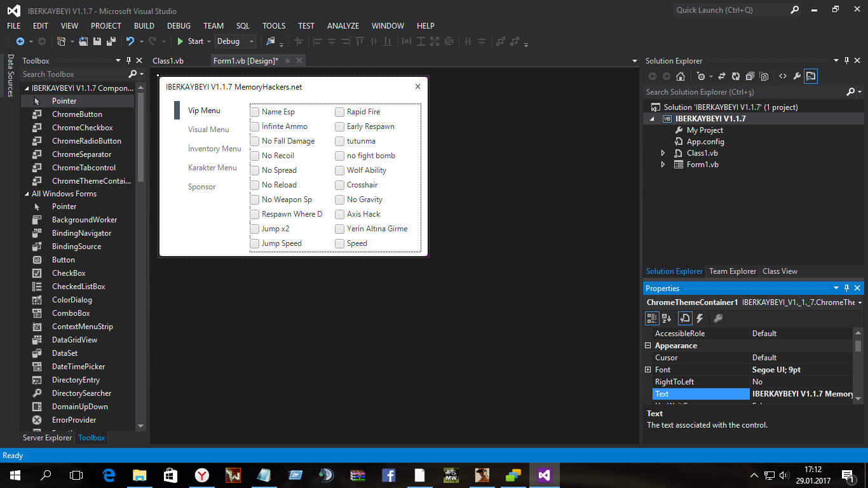Collapse the IBERKAYBEYI V1.1.7 project node

652,119
